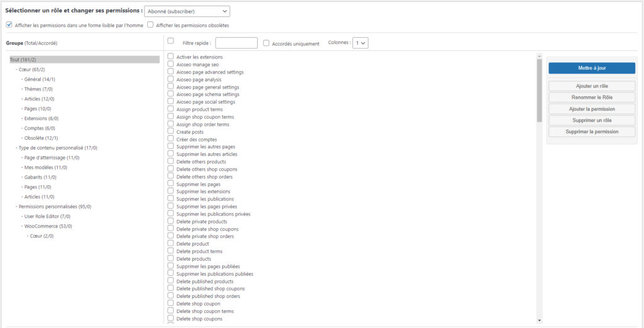Screen dimensions: 644x328
Task: Check Assign shop order terms permission
Action: click(x=170, y=124)
